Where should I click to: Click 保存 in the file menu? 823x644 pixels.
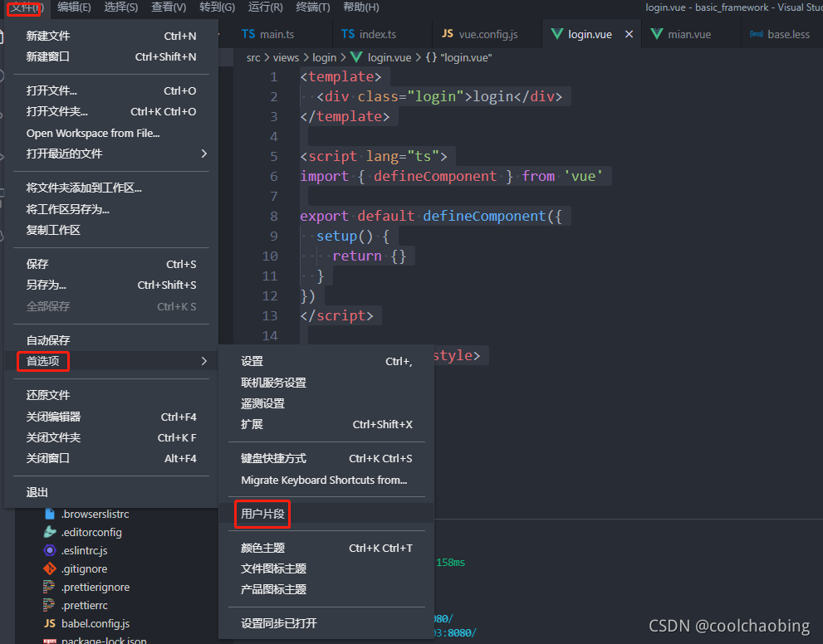point(111,264)
